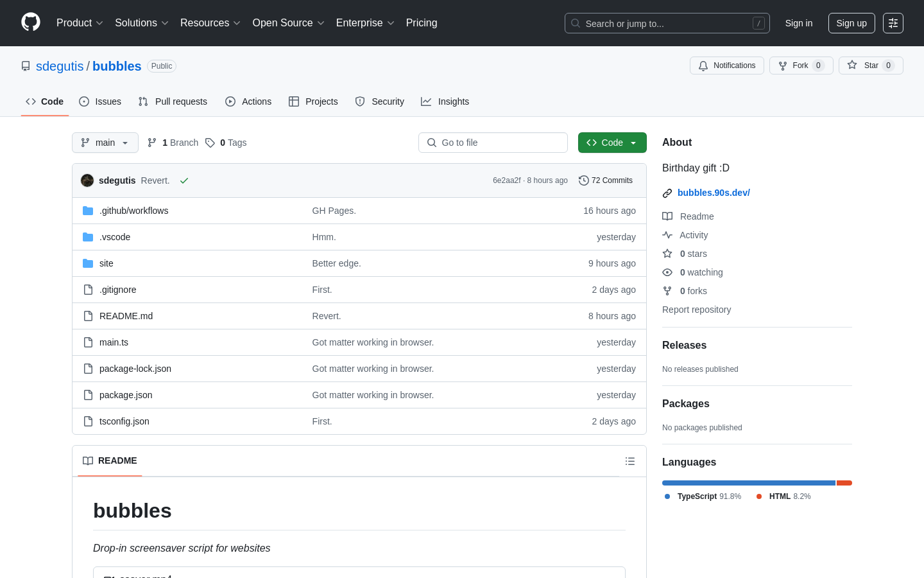Open the 'Better edge.' commit message

coord(337,263)
